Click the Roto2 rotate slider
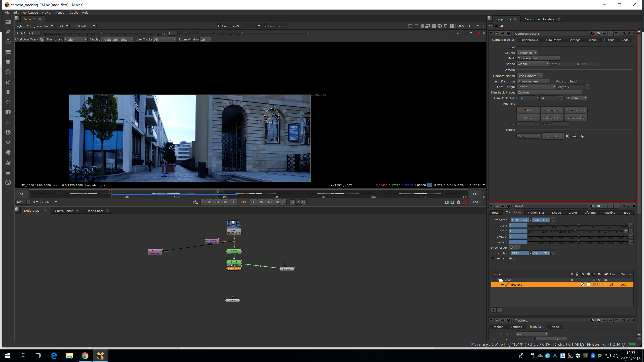 pyautogui.click(x=578, y=225)
